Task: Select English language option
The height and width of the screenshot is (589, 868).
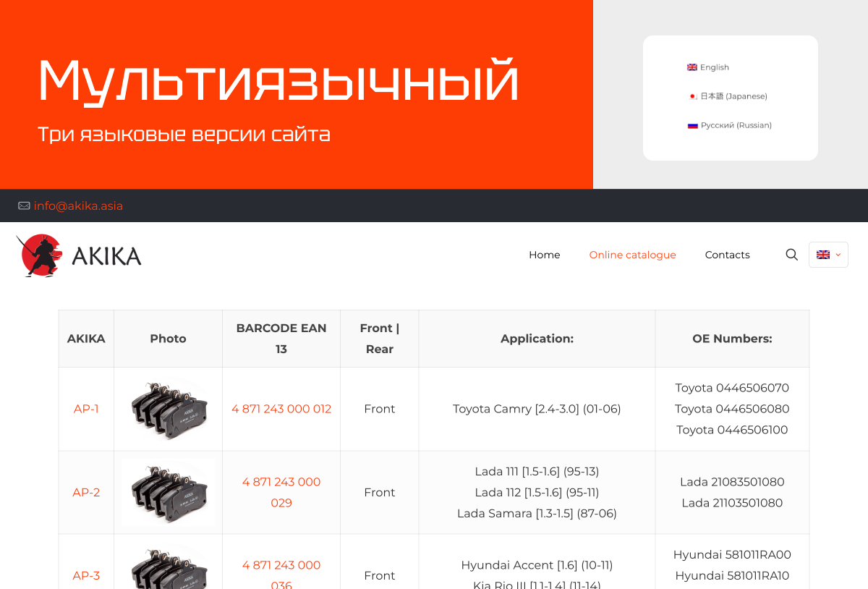Action: click(x=715, y=67)
